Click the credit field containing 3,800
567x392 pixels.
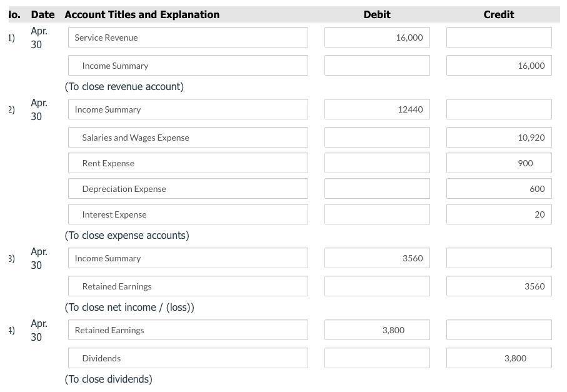[499, 358]
